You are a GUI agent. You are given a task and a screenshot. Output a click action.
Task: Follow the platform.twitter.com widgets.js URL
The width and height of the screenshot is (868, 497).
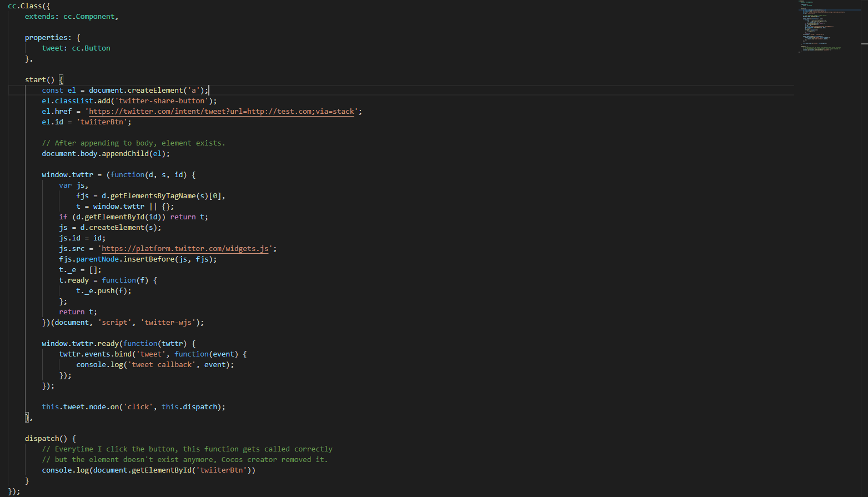click(x=185, y=249)
